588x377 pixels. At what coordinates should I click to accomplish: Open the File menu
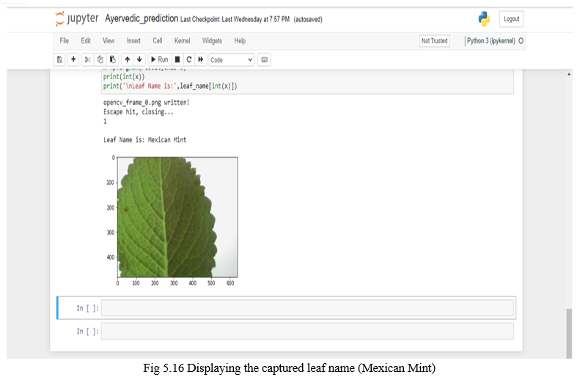[x=64, y=41]
